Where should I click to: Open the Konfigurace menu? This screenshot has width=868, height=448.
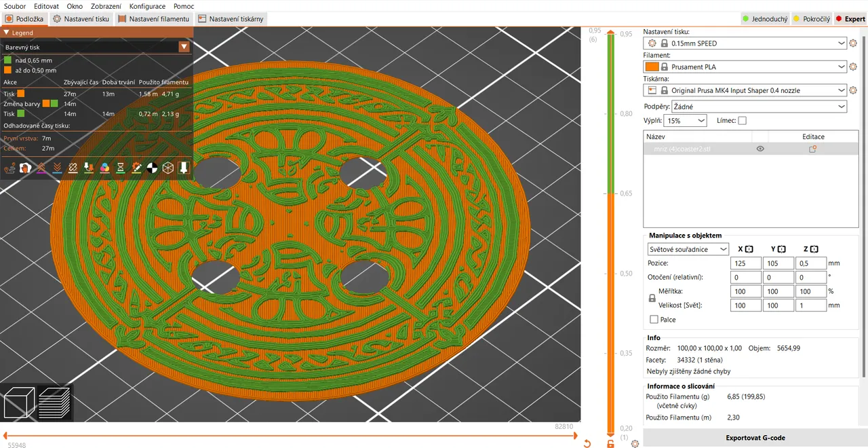coord(147,6)
